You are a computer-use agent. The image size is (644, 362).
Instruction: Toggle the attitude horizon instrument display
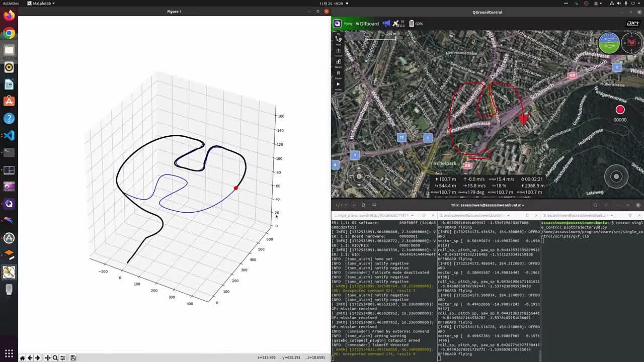point(609,43)
